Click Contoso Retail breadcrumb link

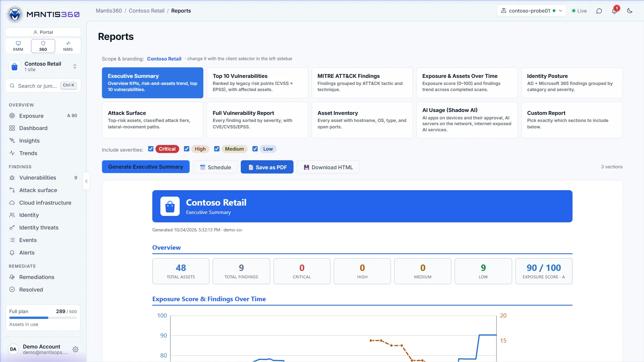click(147, 11)
